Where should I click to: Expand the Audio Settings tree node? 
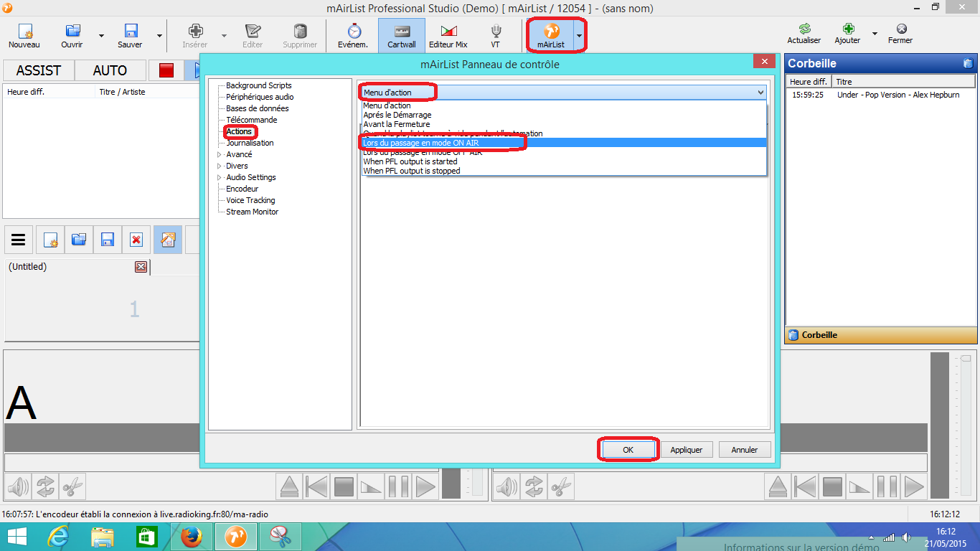pyautogui.click(x=220, y=177)
